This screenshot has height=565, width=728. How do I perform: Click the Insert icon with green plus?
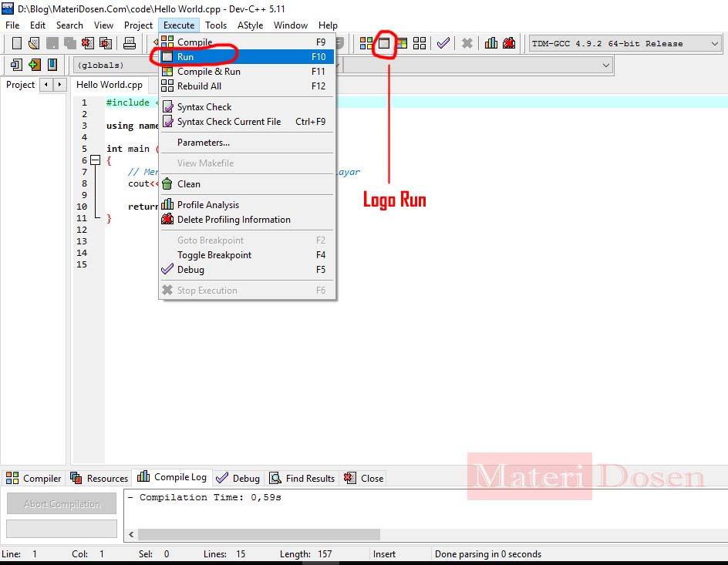point(35,65)
